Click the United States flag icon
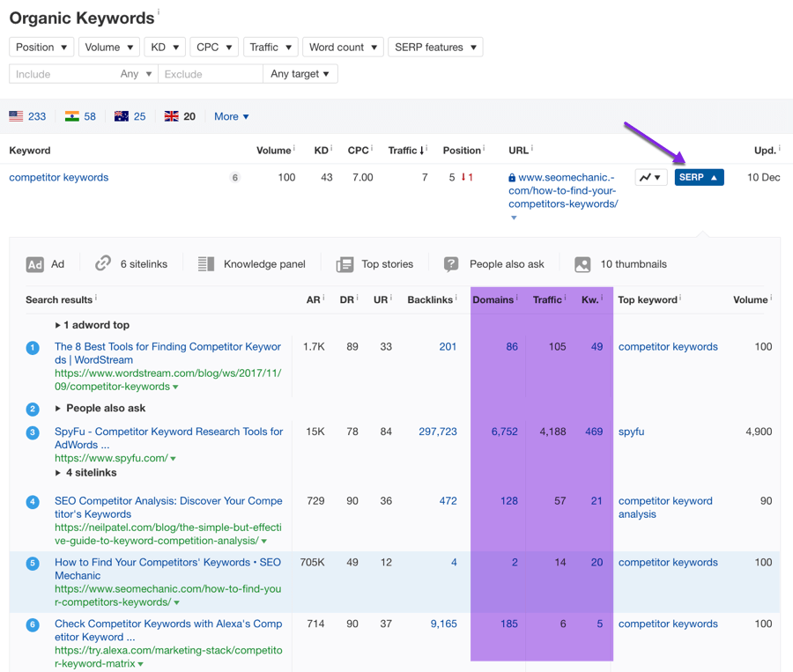Viewport: 793px width, 672px height. tap(16, 116)
